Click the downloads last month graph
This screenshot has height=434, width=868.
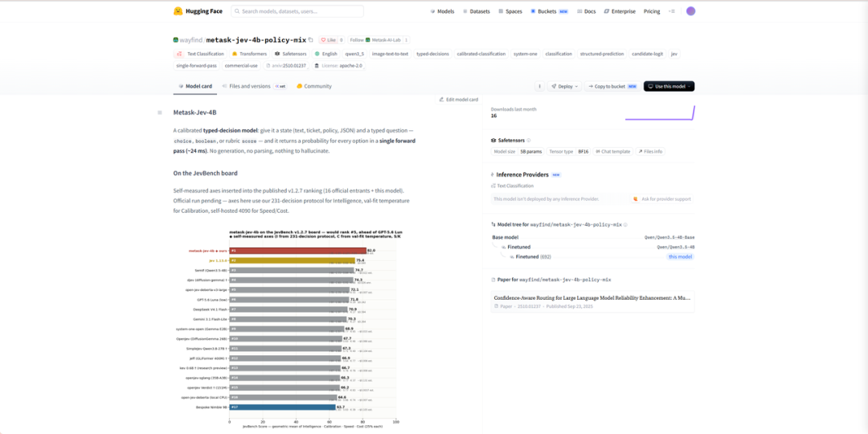pyautogui.click(x=660, y=113)
